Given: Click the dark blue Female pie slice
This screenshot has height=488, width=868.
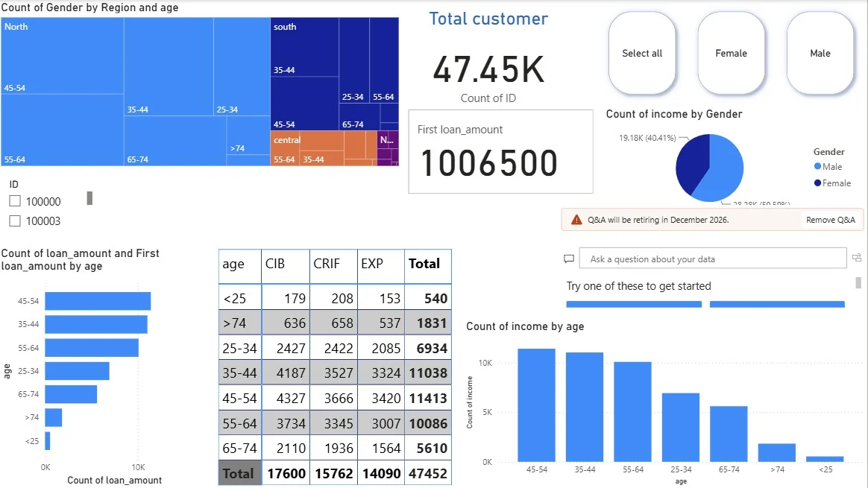Looking at the screenshot, I should click(x=691, y=163).
